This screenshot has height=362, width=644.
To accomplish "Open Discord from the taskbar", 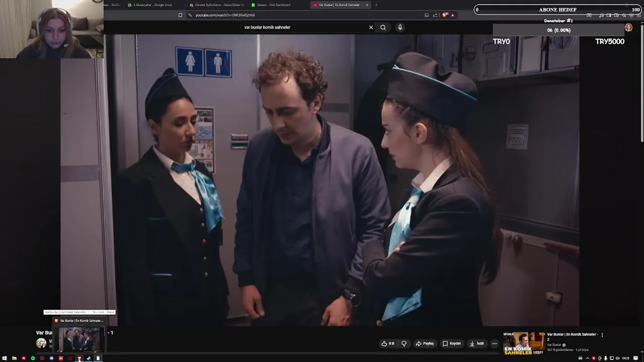I will (x=51, y=358).
